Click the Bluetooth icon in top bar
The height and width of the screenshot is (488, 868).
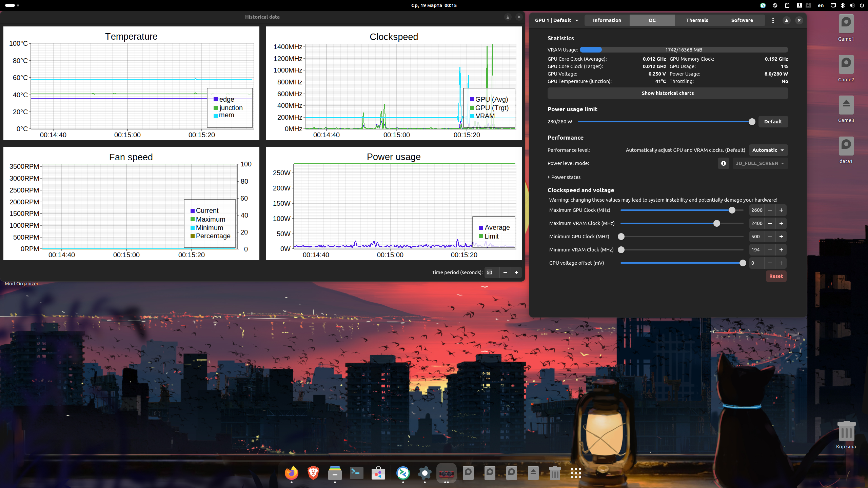(843, 5)
